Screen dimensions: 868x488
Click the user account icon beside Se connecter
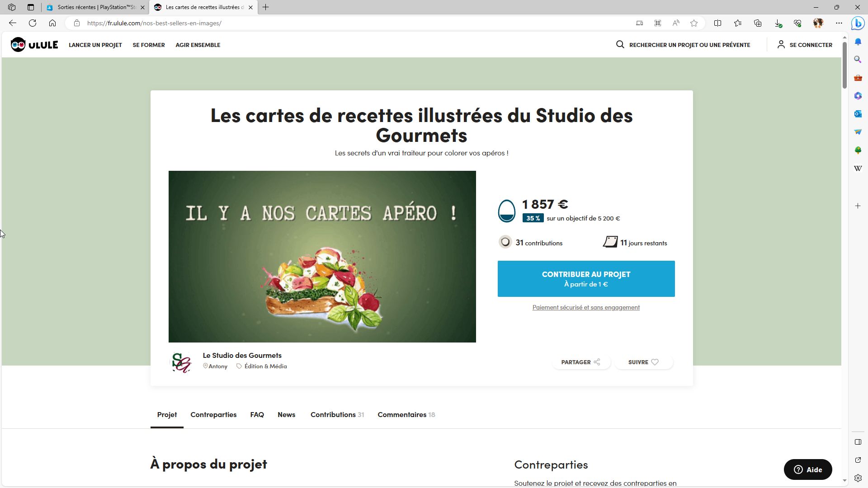point(781,44)
